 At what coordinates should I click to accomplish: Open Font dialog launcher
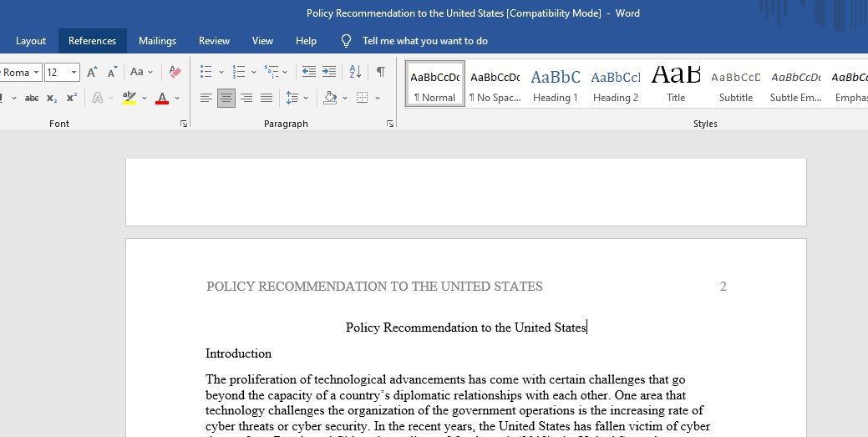[x=184, y=124]
